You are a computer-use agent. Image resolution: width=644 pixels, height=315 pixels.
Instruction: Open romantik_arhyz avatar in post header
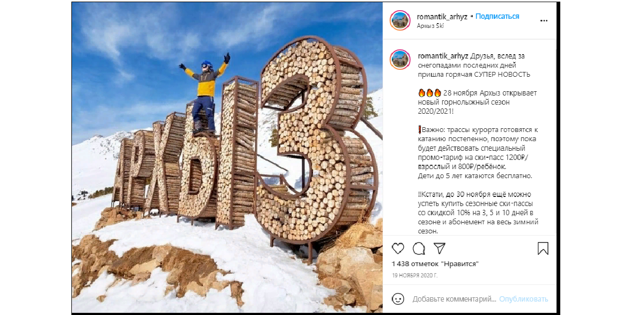pos(400,20)
